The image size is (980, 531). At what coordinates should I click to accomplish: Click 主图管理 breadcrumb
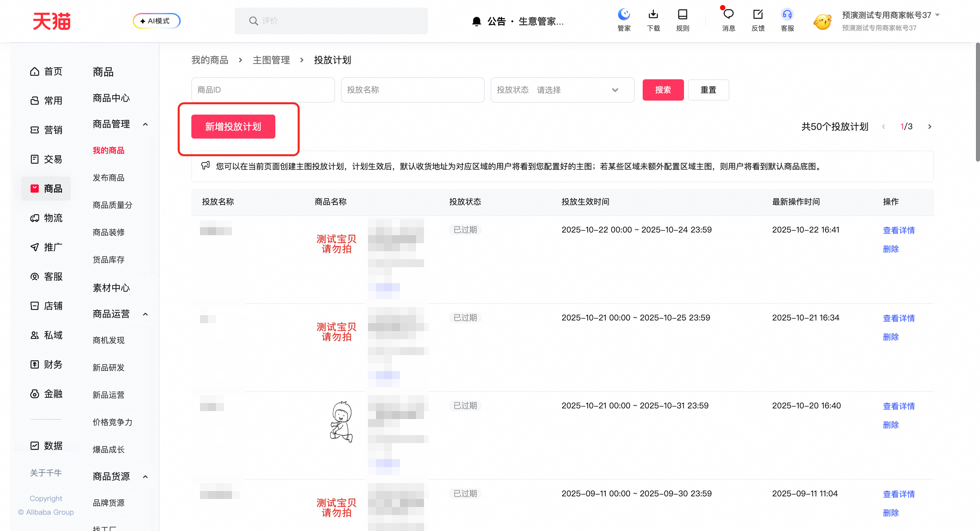point(271,60)
